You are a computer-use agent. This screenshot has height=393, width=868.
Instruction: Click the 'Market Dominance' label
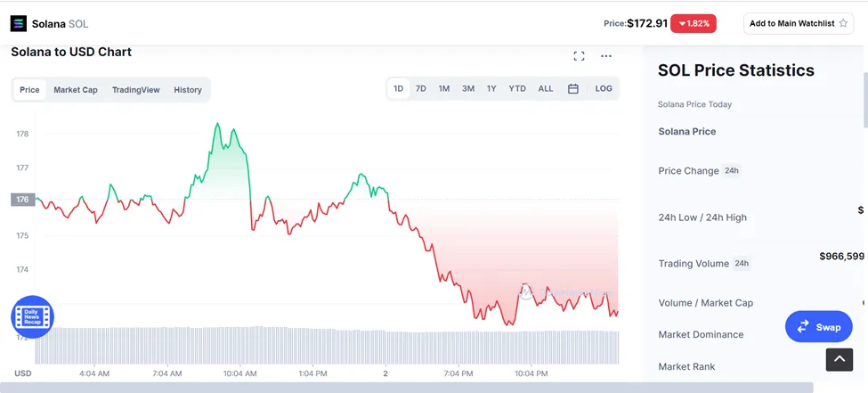701,334
